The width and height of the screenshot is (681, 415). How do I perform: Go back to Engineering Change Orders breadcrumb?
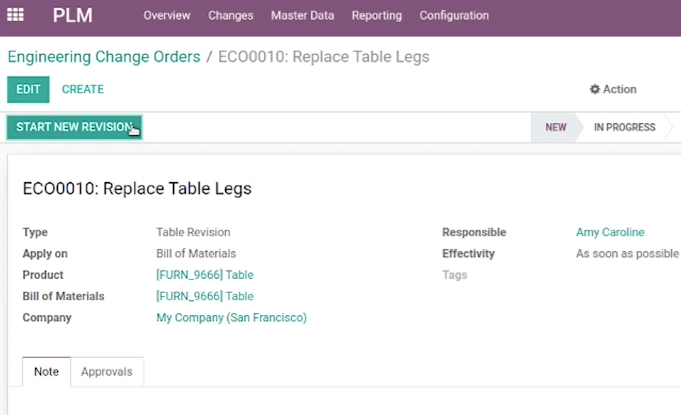pos(104,57)
